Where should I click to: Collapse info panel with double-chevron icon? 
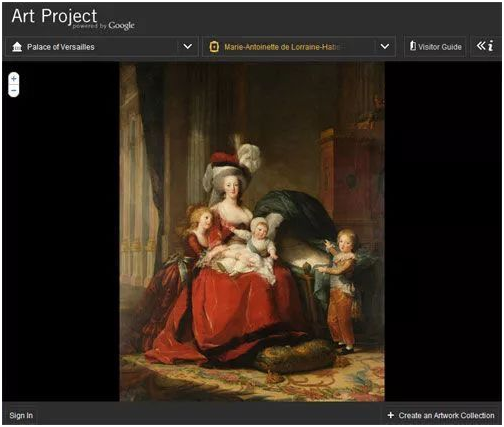[481, 46]
